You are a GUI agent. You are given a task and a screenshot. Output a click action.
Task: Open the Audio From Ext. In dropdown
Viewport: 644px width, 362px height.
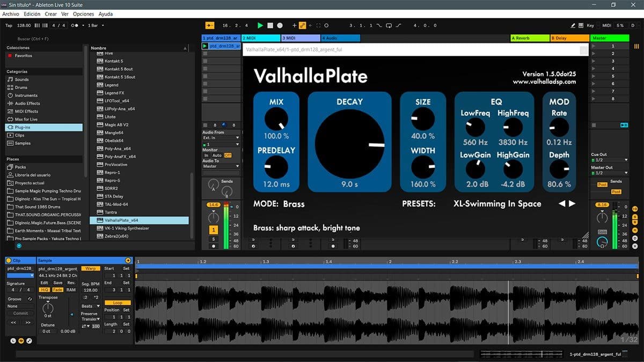(221, 138)
